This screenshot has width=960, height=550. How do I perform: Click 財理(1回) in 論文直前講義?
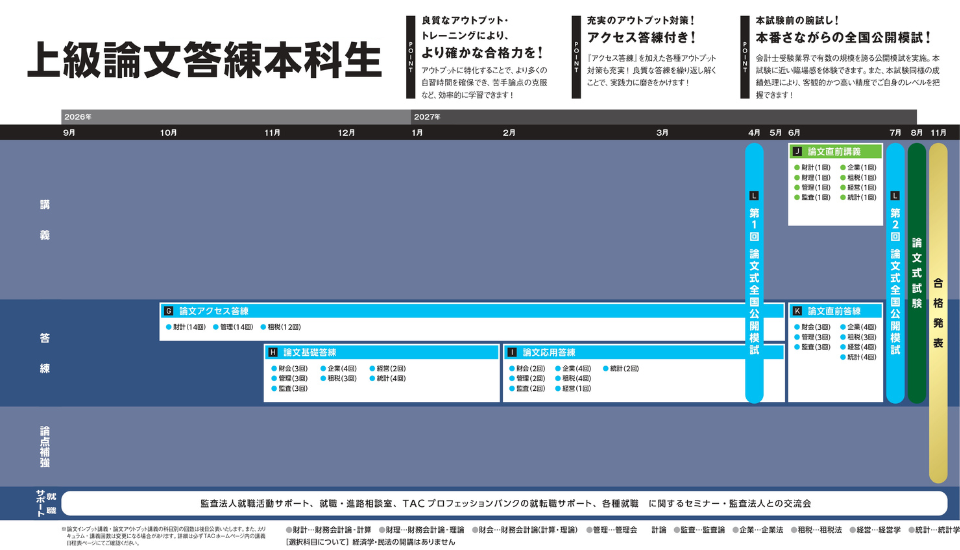(x=812, y=178)
